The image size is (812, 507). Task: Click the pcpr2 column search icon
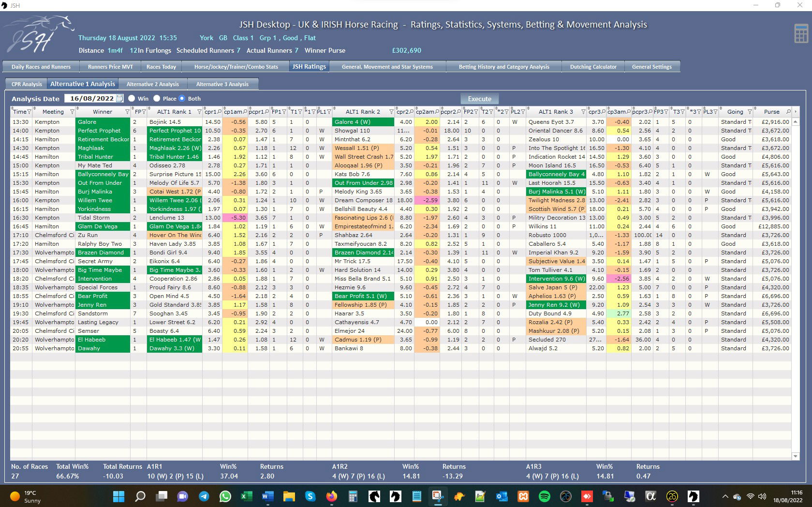pyautogui.click(x=459, y=112)
